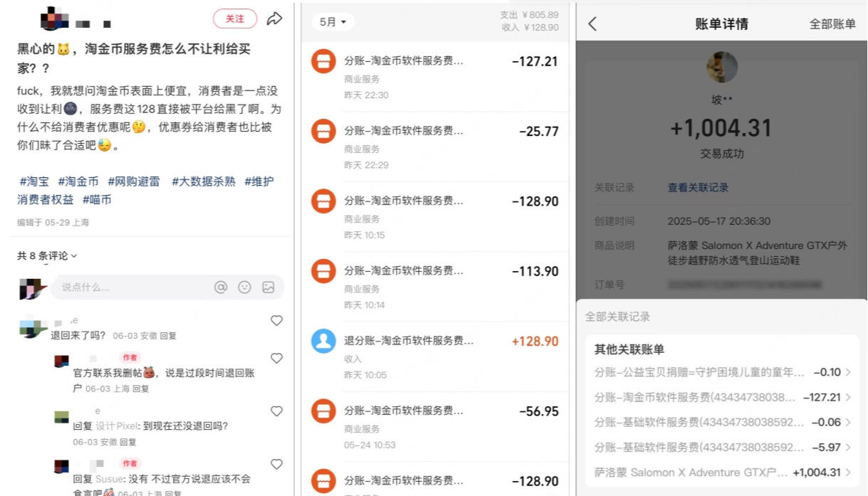
Task: Tap the blue person icon of the refund bill
Action: pyautogui.click(x=323, y=341)
